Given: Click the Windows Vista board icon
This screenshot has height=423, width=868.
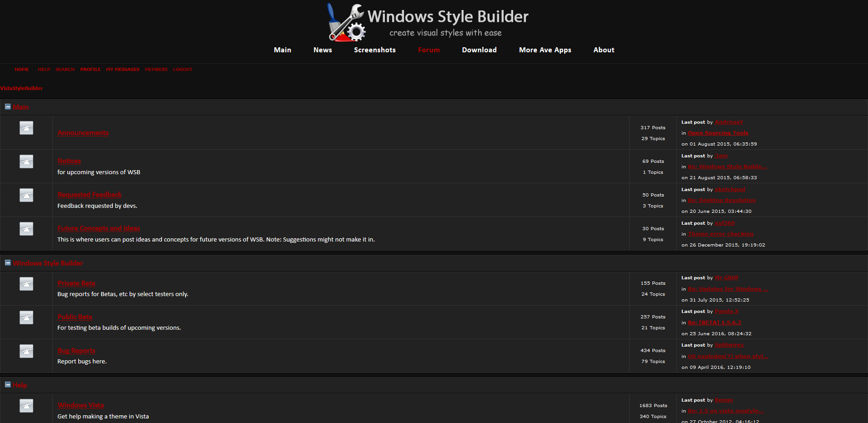Looking at the screenshot, I should (x=26, y=406).
